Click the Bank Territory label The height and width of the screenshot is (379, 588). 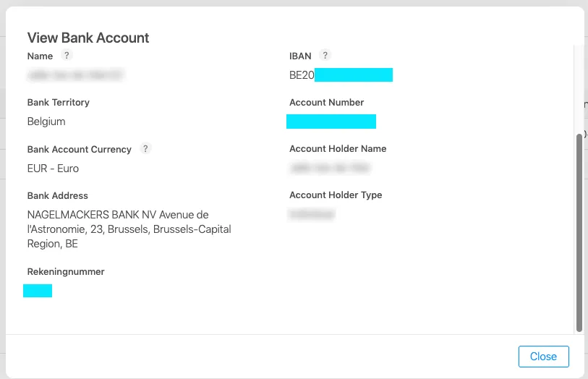point(58,102)
